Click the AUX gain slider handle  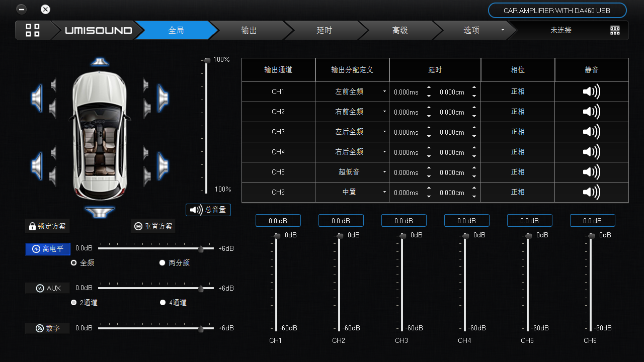201,288
